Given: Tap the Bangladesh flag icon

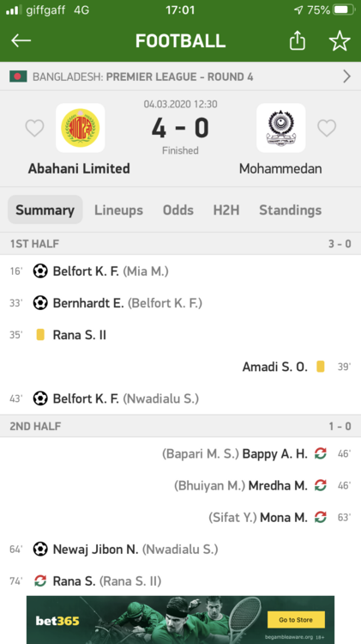Looking at the screenshot, I should coord(18,76).
